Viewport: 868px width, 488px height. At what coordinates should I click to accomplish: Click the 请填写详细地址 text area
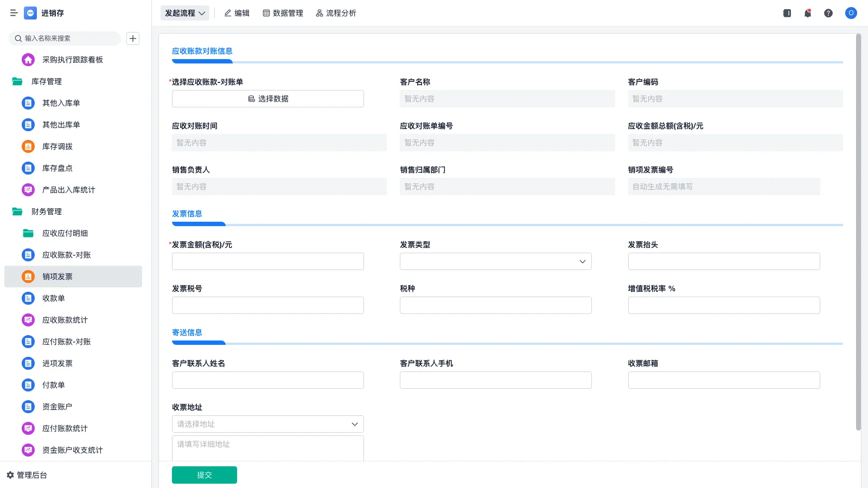pos(268,448)
